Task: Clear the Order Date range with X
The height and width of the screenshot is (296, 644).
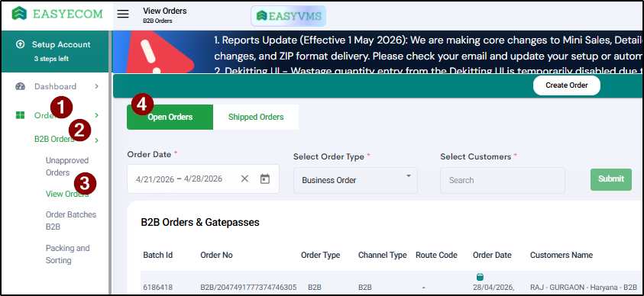Action: click(244, 179)
